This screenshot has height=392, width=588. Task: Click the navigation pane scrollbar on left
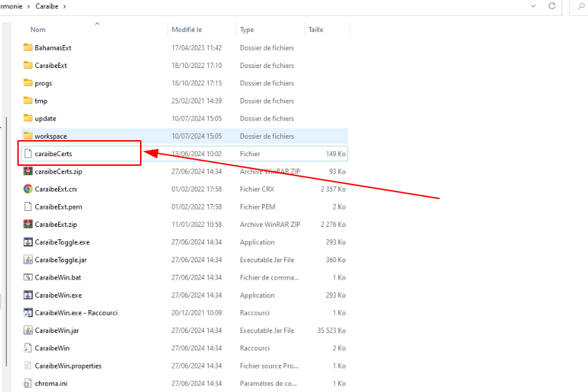[6, 242]
